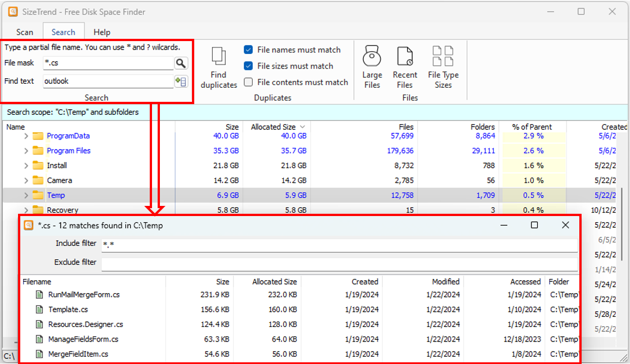
Task: Click the Find duplicates icon
Action: coord(218,57)
